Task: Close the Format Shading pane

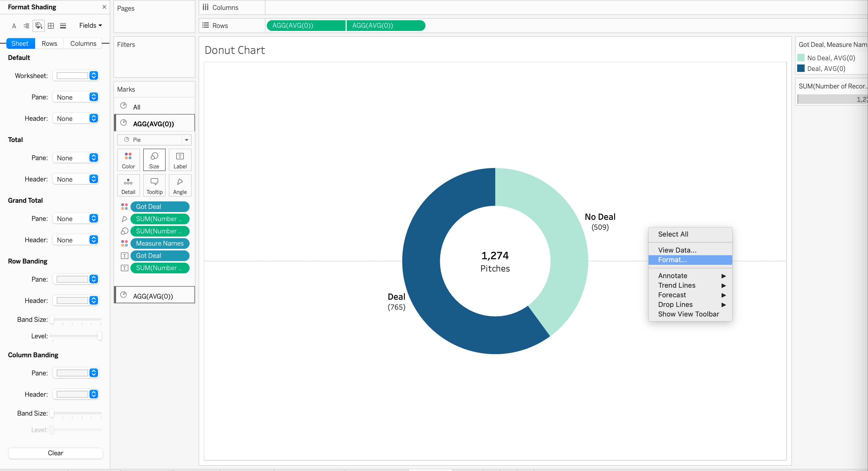Action: [x=104, y=7]
